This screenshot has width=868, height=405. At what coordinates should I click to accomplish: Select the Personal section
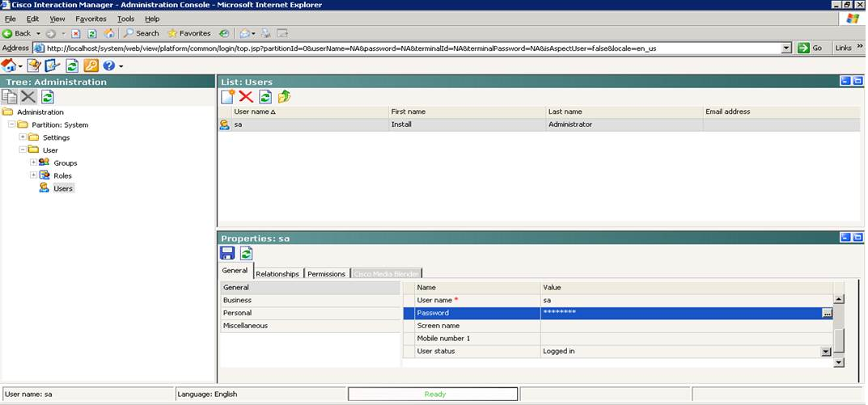pos(310,313)
